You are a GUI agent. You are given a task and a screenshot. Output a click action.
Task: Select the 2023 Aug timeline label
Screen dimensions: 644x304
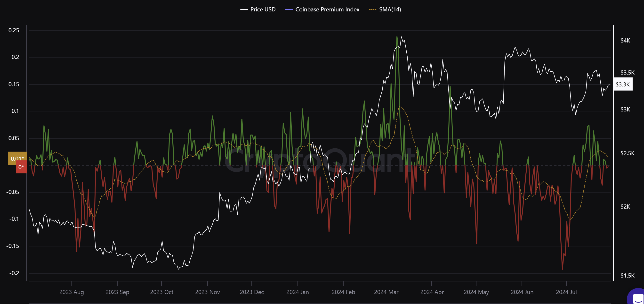(x=72, y=292)
